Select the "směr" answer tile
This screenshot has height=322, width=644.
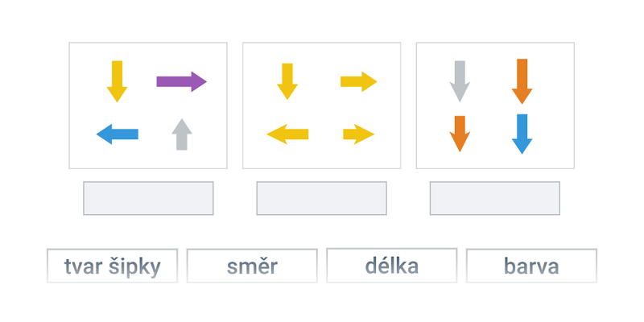(x=252, y=266)
